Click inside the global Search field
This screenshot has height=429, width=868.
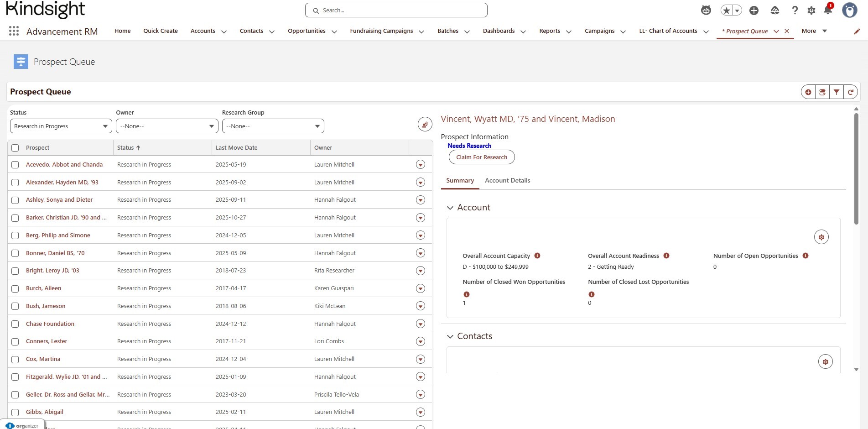(396, 10)
